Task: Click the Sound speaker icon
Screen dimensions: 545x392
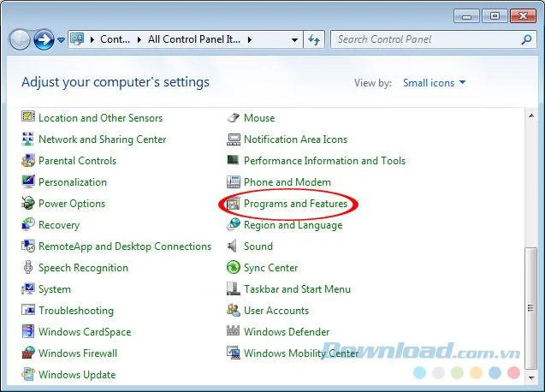Action: 232,246
